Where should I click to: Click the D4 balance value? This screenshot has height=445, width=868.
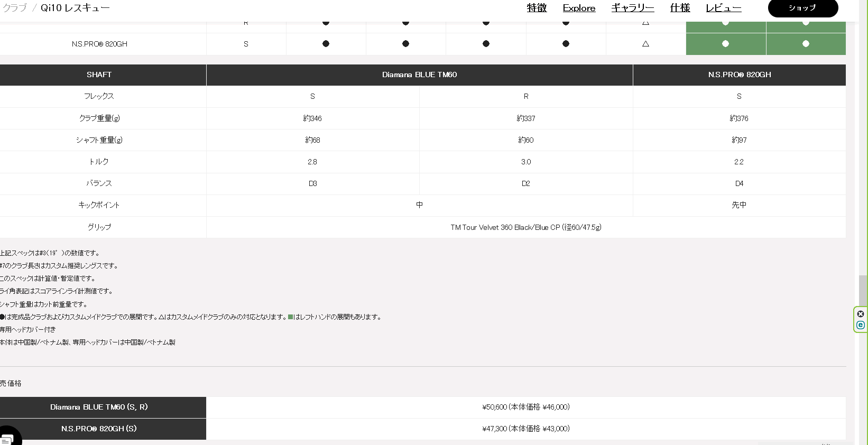coord(739,183)
